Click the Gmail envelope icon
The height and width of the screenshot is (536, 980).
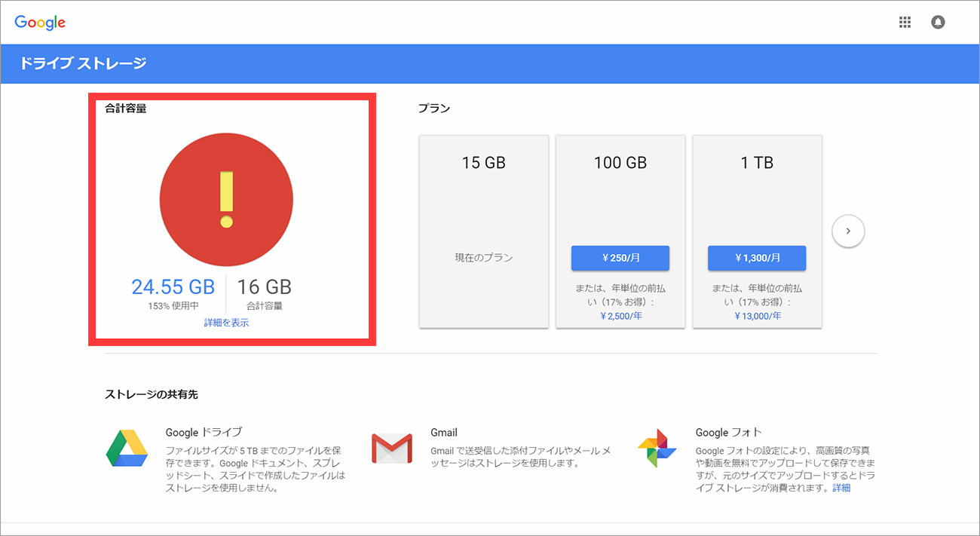point(392,448)
